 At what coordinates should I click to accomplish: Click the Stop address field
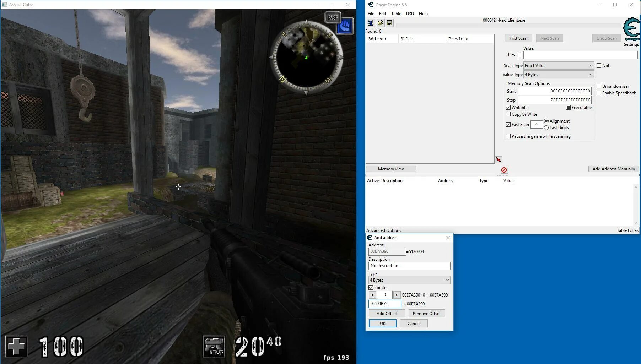[554, 100]
